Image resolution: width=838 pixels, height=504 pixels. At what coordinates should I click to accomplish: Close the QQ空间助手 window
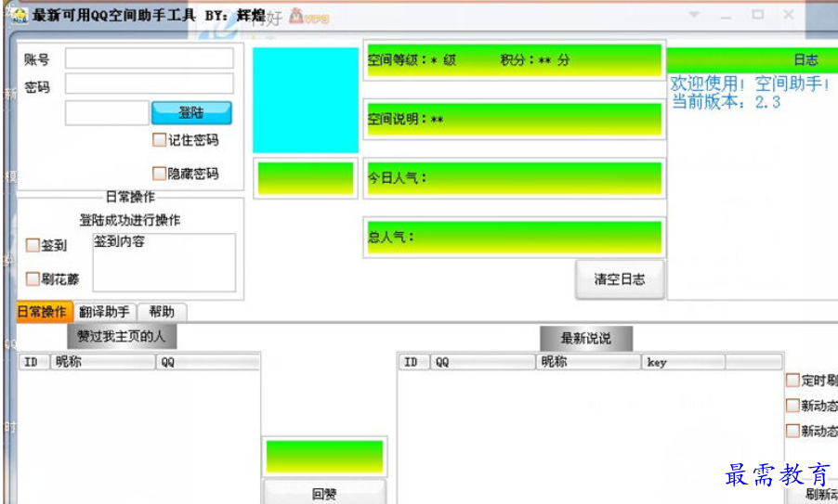789,15
